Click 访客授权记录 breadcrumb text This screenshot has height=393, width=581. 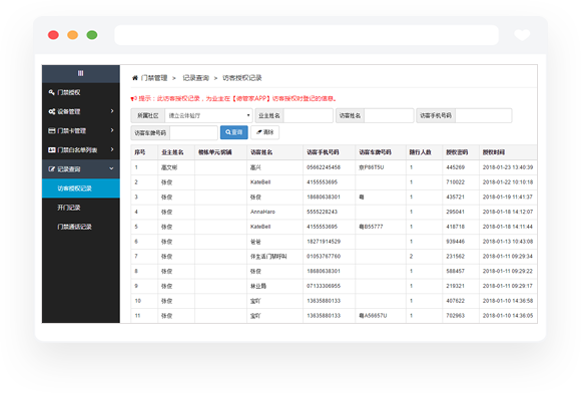coord(242,78)
